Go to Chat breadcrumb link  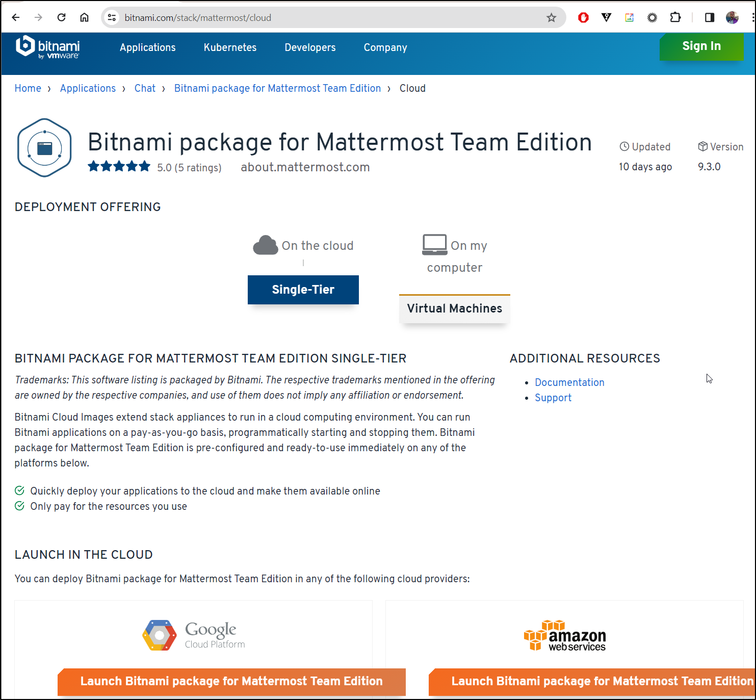pos(145,88)
